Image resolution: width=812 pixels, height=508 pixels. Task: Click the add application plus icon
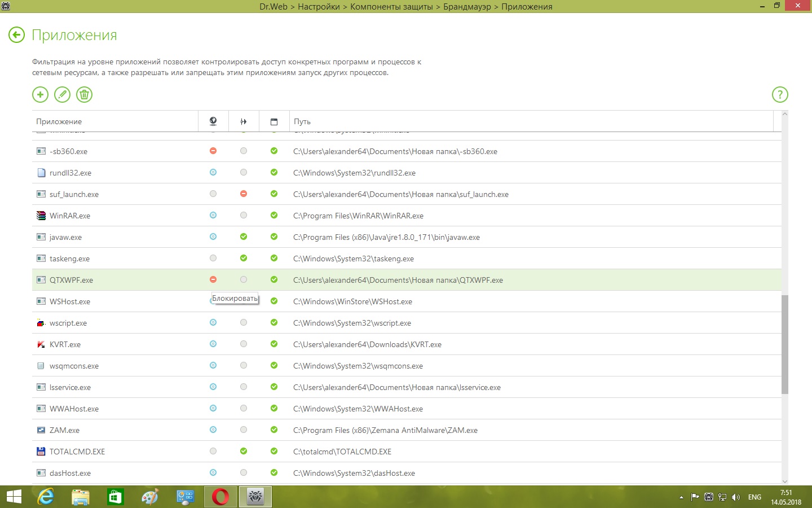tap(40, 95)
